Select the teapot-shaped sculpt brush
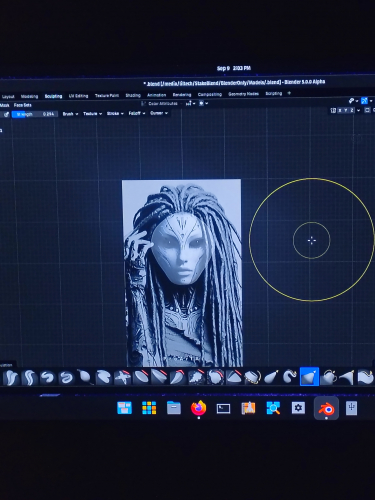Screen dimensions: 375x500 328,377
